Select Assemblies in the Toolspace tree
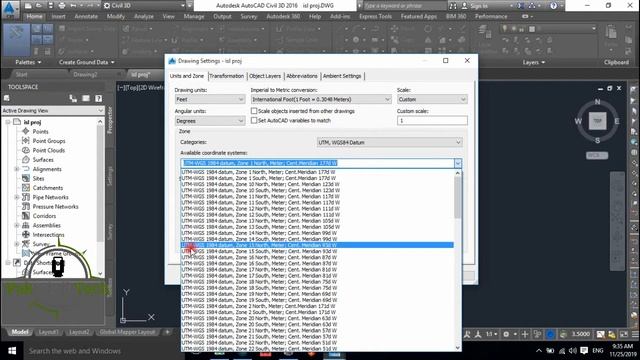The width and height of the screenshot is (640, 360). (x=47, y=225)
